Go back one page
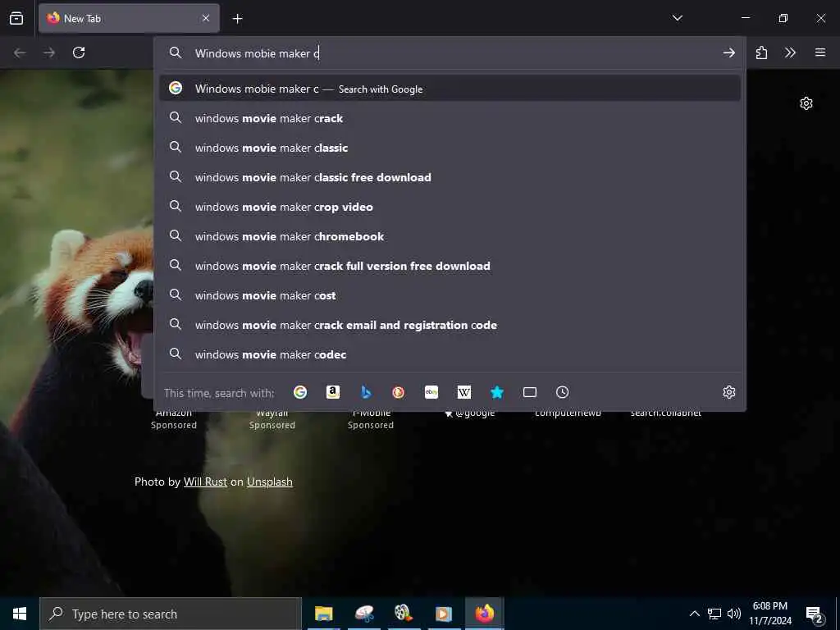The image size is (840, 630). pos(20,52)
